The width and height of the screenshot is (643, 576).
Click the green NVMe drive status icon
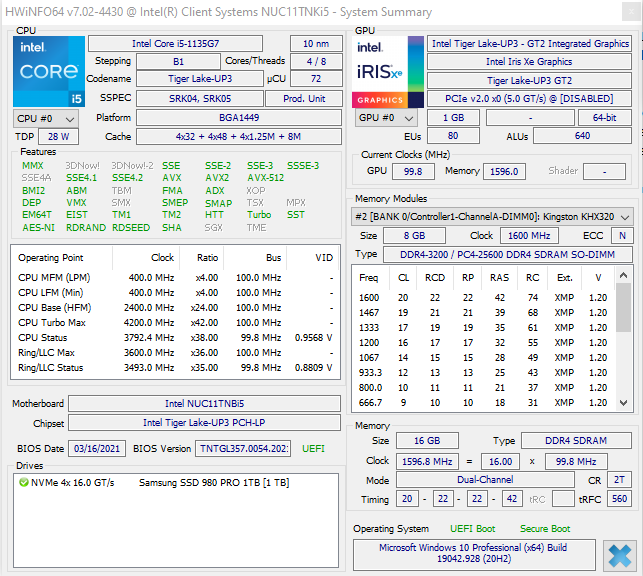coord(23,483)
